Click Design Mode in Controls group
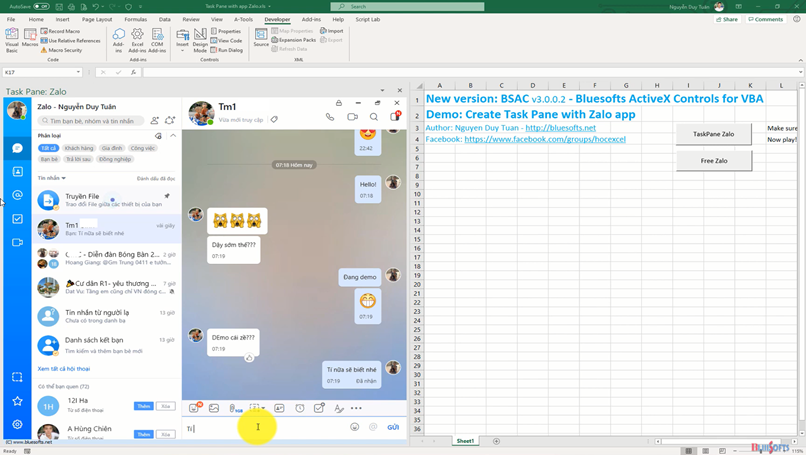Image resolution: width=806 pixels, height=455 pixels. [200, 41]
